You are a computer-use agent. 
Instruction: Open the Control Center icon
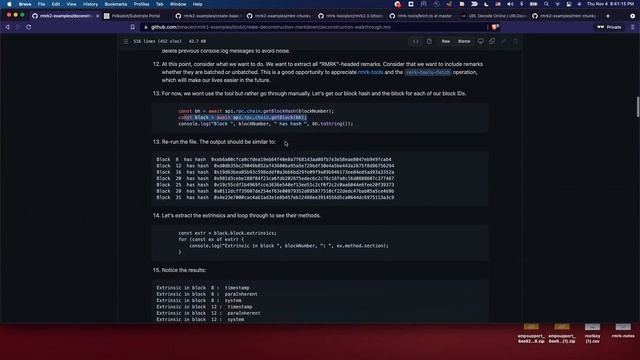coord(569,4)
